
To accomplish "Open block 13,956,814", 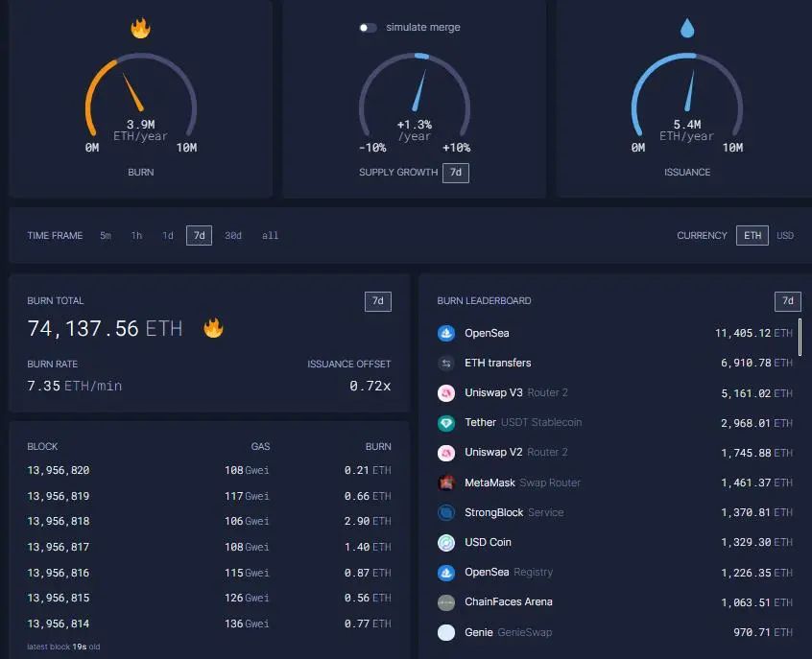I will (x=58, y=624).
